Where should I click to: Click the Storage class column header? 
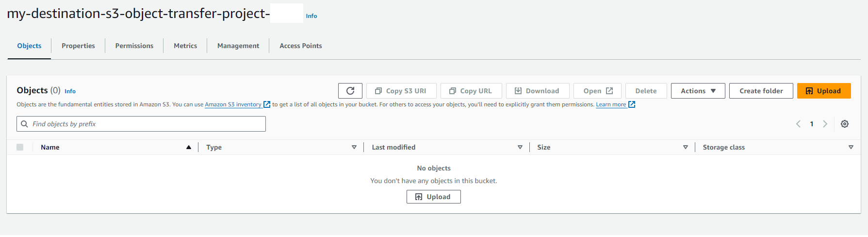pyautogui.click(x=724, y=147)
